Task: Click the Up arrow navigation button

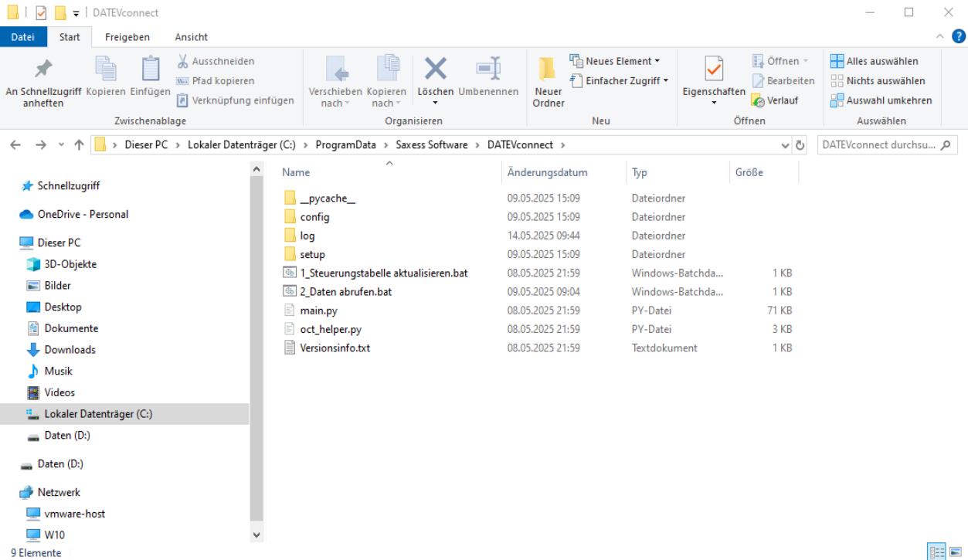Action: click(x=79, y=145)
